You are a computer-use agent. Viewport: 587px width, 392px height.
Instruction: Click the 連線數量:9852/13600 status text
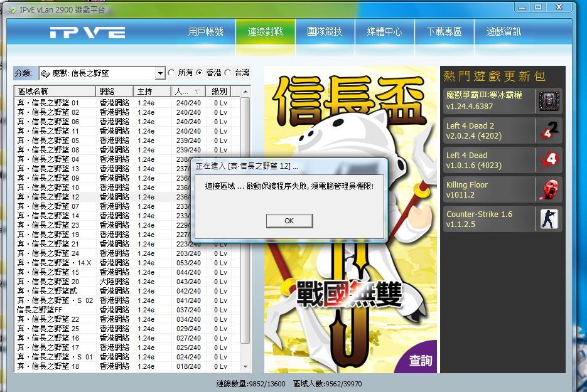coord(250,384)
